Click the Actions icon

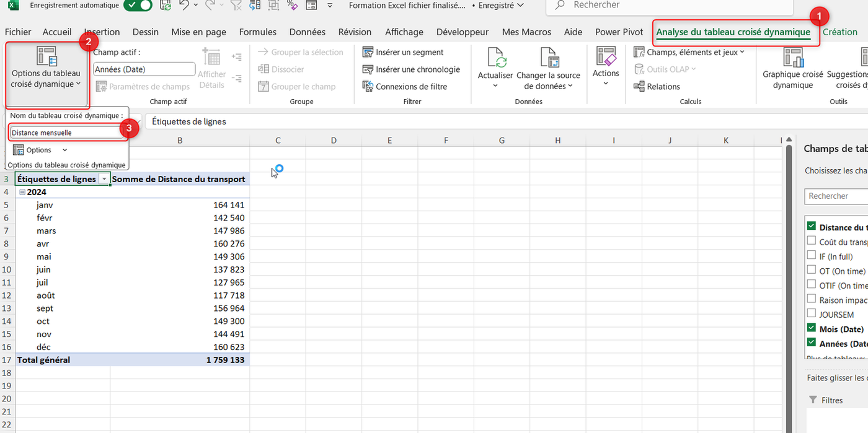606,56
